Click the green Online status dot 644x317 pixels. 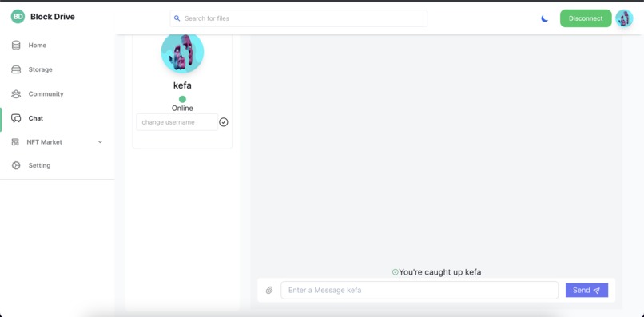tap(182, 99)
